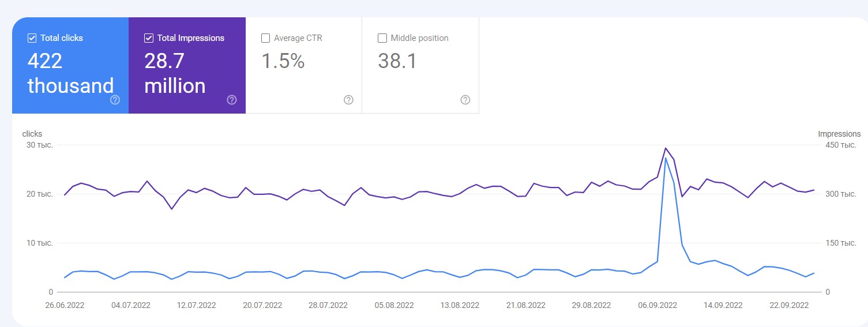This screenshot has width=868, height=327.
Task: Click help icon in Average CTR card
Action: tap(348, 100)
